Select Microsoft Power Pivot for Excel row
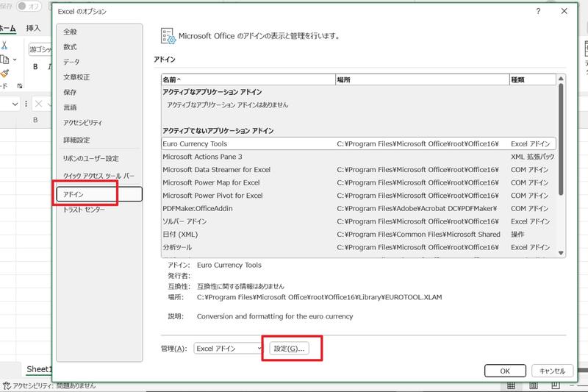 point(359,196)
